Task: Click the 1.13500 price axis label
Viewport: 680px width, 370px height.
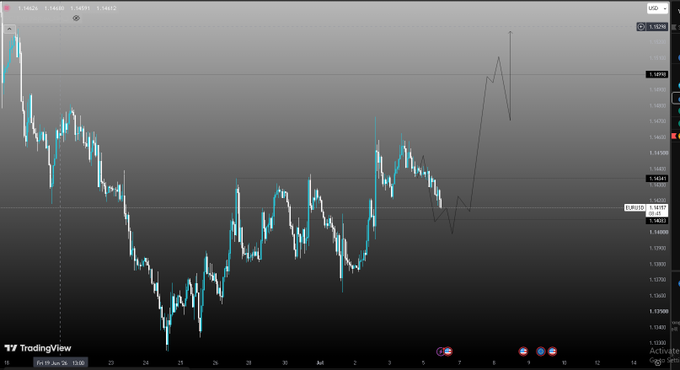Action: pyautogui.click(x=658, y=311)
